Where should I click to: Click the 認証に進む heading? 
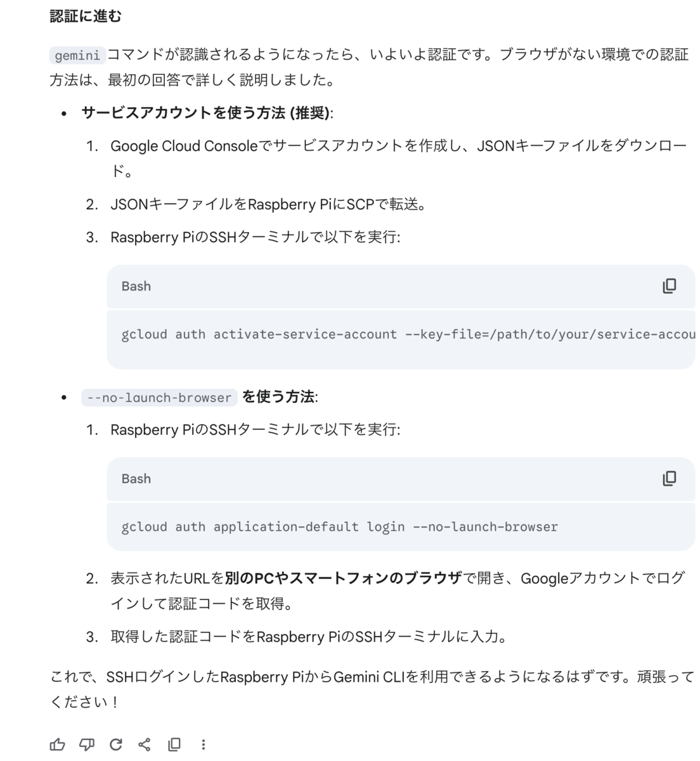[x=86, y=16]
